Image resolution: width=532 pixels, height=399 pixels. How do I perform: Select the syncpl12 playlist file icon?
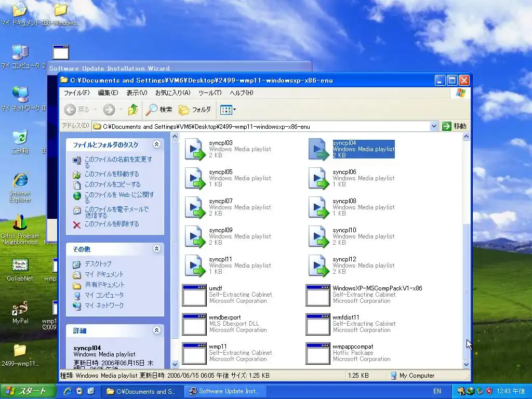tap(318, 265)
